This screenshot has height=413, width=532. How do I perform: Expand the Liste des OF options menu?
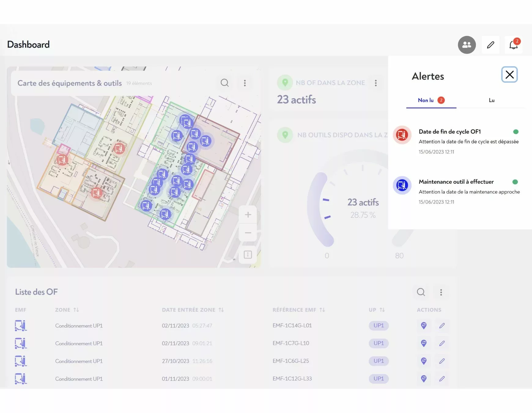441,292
